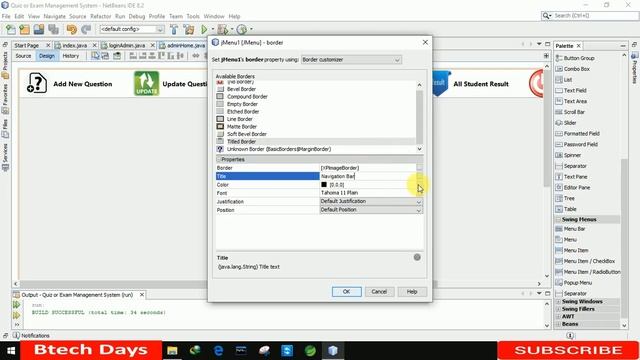This screenshot has width=640, height=360.
Task: Click OK in the border dialog
Action: pyautogui.click(x=347, y=292)
